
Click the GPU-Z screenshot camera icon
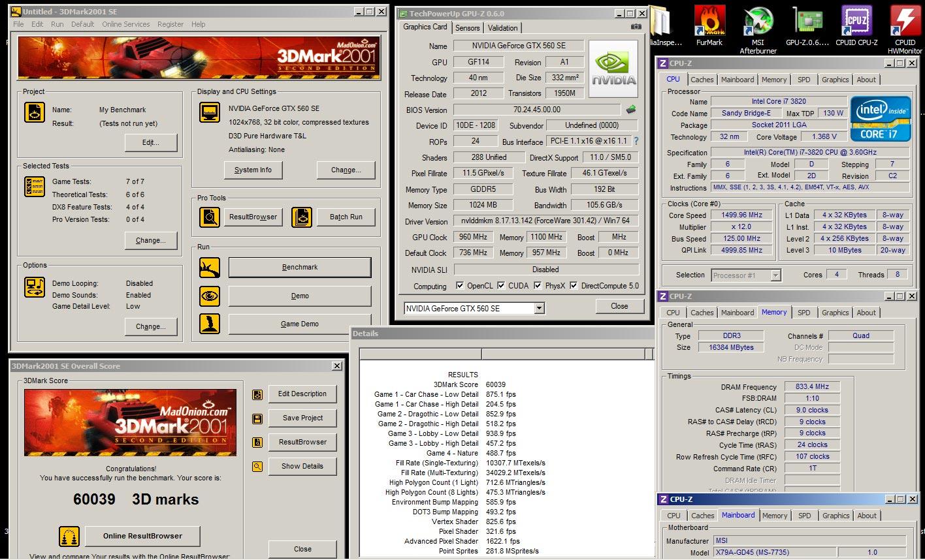[x=636, y=27]
